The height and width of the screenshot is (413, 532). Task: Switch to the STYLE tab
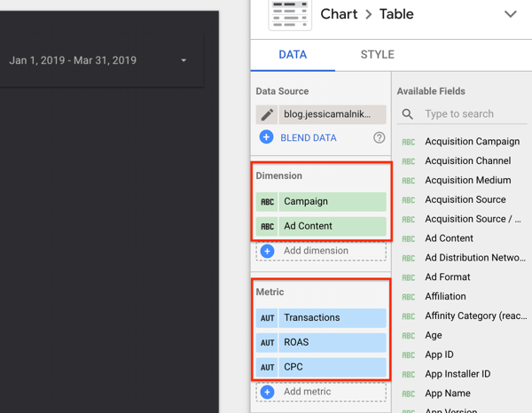pyautogui.click(x=378, y=55)
